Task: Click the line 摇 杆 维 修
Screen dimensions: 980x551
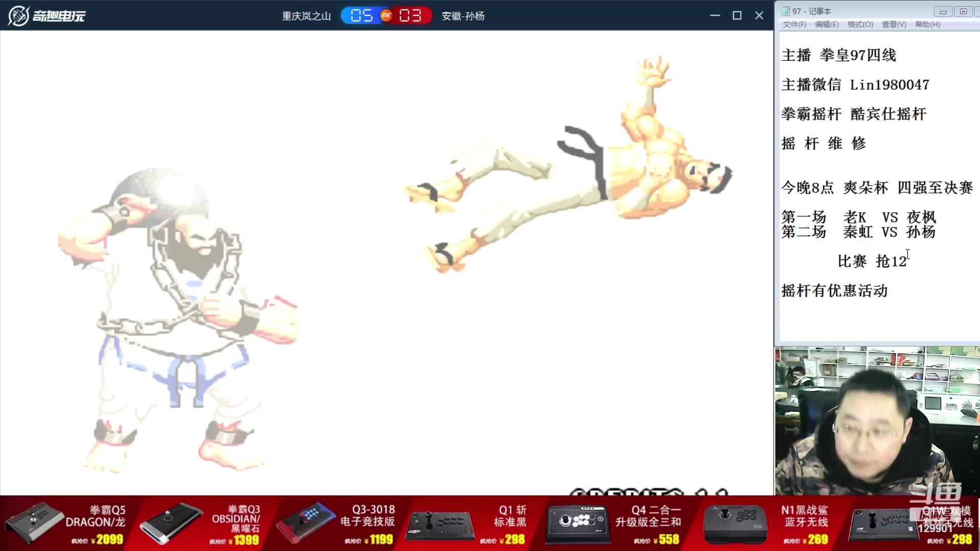Action: 824,143
